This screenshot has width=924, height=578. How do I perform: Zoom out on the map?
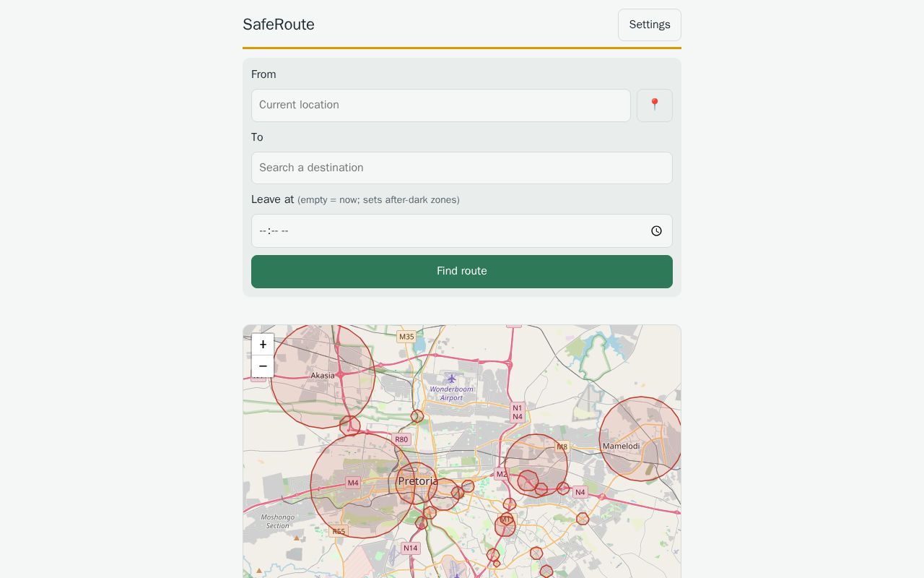click(263, 366)
